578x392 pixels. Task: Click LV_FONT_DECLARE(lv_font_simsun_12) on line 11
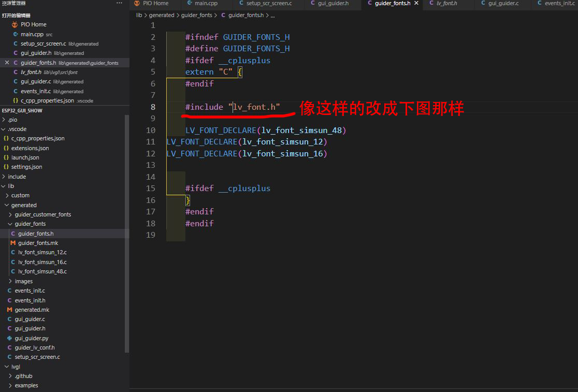[247, 142]
